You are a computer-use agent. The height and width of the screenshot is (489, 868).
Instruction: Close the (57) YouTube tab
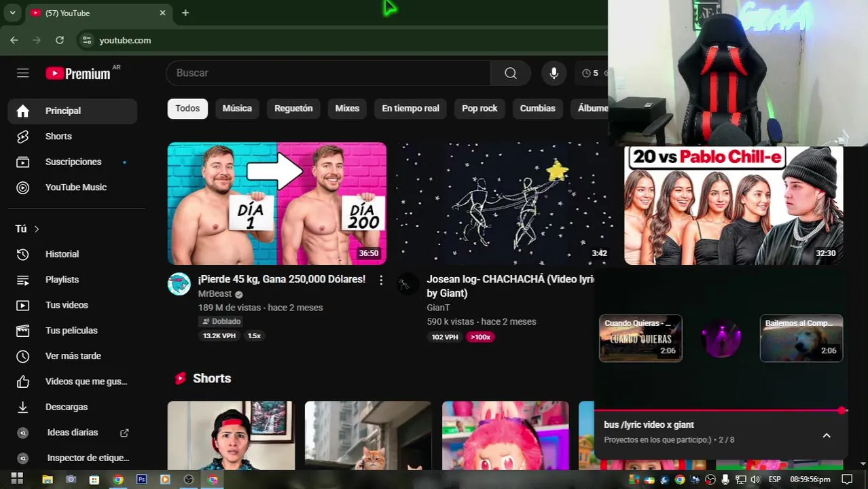coord(162,13)
